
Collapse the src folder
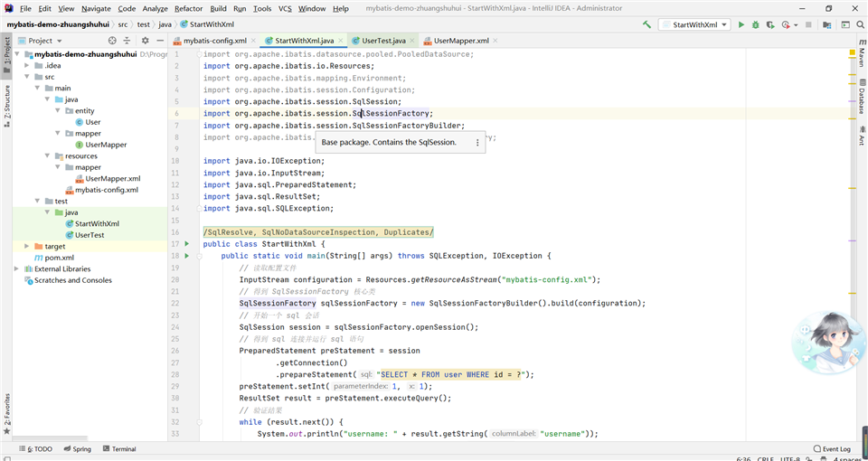[x=26, y=77]
